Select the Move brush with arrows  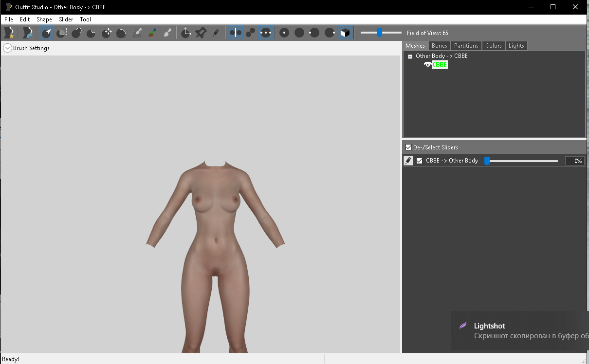point(107,33)
